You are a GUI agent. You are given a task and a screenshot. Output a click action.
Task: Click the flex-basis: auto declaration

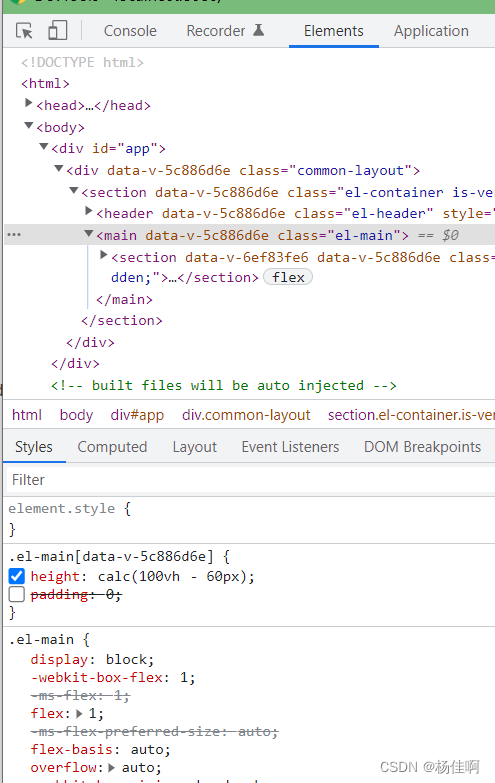(x=100, y=750)
